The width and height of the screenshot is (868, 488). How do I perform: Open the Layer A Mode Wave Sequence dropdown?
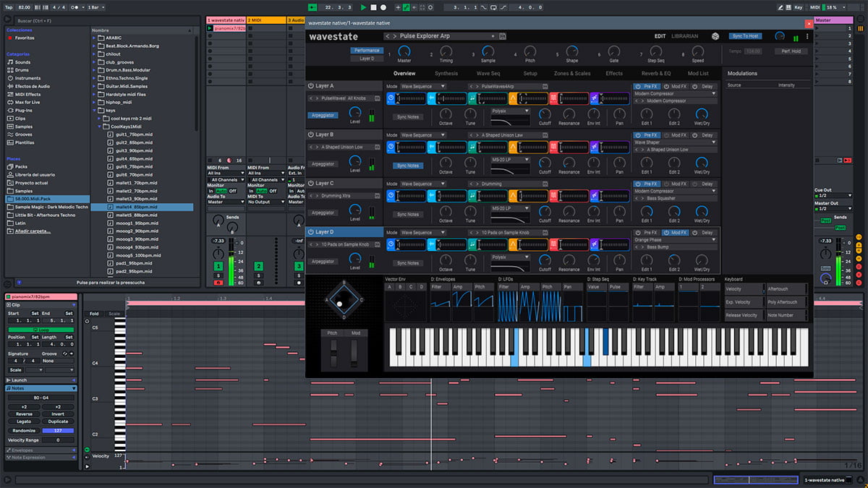[423, 86]
